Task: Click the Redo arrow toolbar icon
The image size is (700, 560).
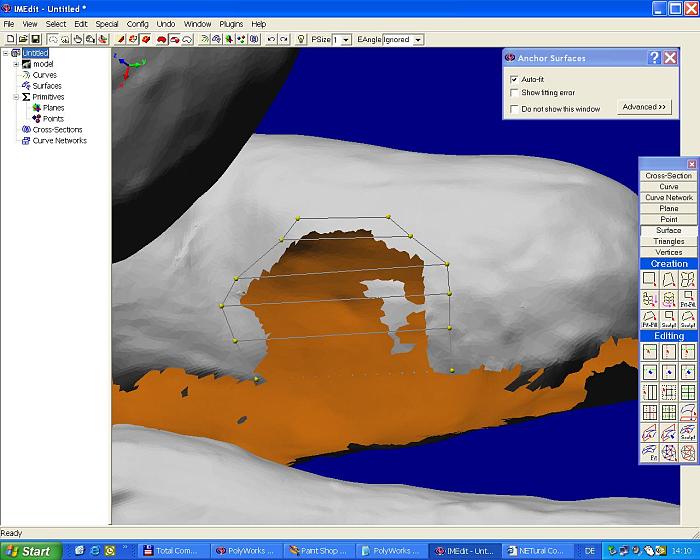Action: click(x=283, y=39)
